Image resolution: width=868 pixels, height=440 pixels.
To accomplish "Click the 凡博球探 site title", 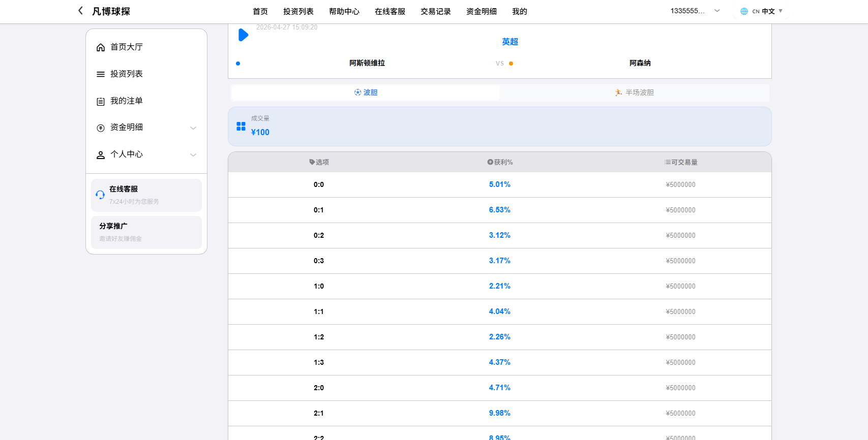I will pos(111,11).
